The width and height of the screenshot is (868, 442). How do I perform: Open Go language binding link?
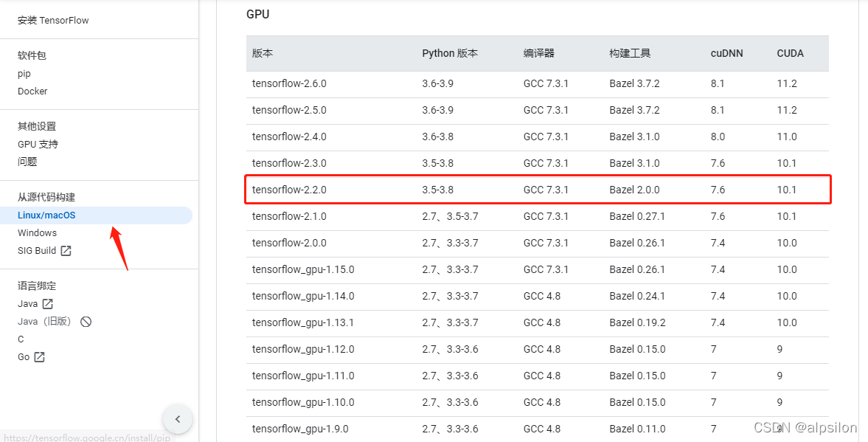[x=24, y=356]
